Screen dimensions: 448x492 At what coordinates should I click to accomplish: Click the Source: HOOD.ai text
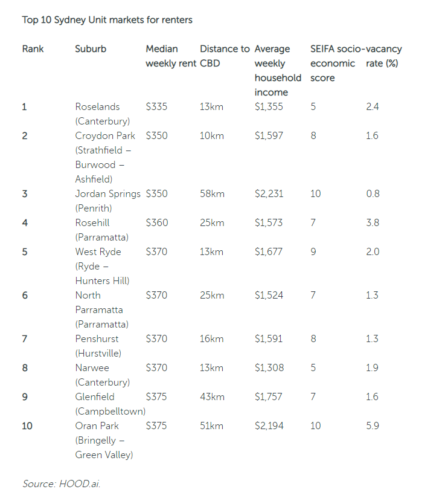[62, 484]
